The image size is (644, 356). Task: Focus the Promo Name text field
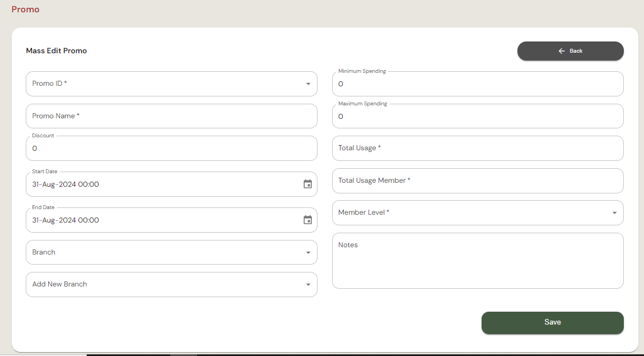point(171,116)
